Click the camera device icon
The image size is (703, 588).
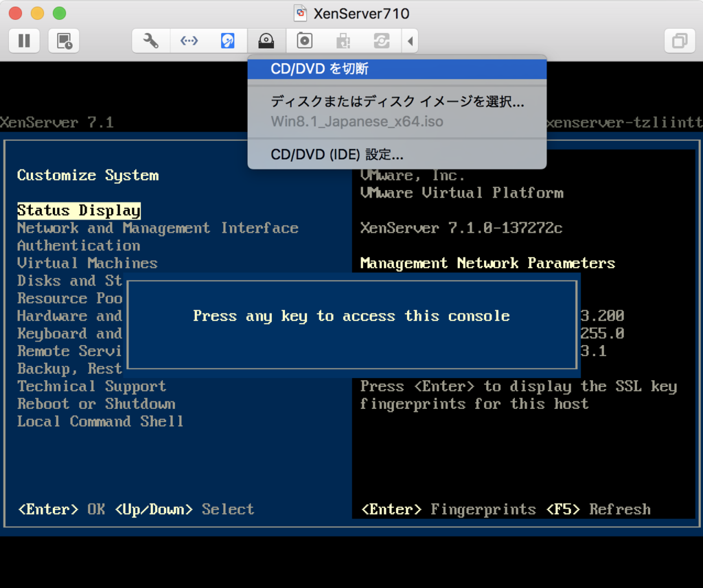(305, 40)
